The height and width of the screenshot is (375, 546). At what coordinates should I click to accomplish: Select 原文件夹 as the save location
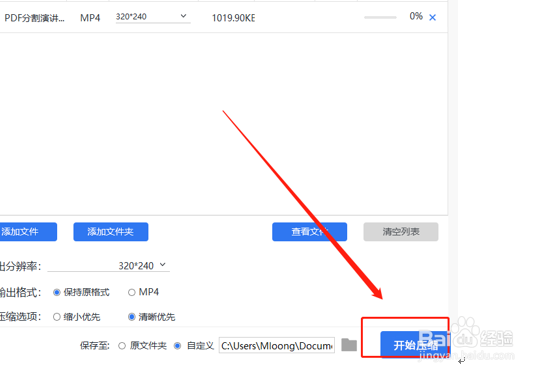click(122, 346)
